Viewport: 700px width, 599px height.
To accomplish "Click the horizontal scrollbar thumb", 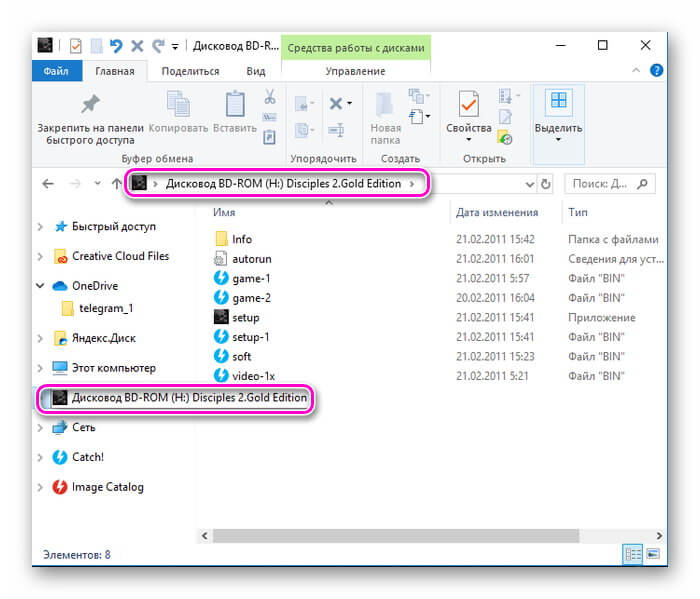I will tap(396, 535).
